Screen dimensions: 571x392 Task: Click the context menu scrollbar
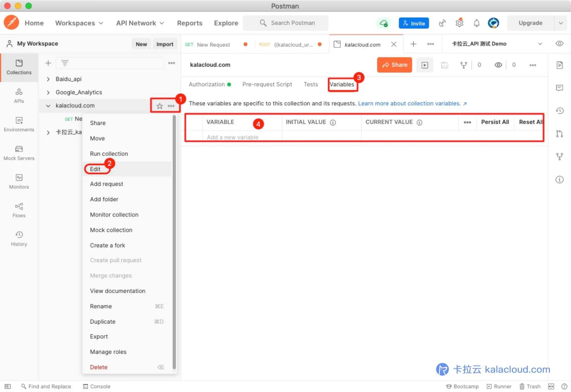tap(174, 242)
